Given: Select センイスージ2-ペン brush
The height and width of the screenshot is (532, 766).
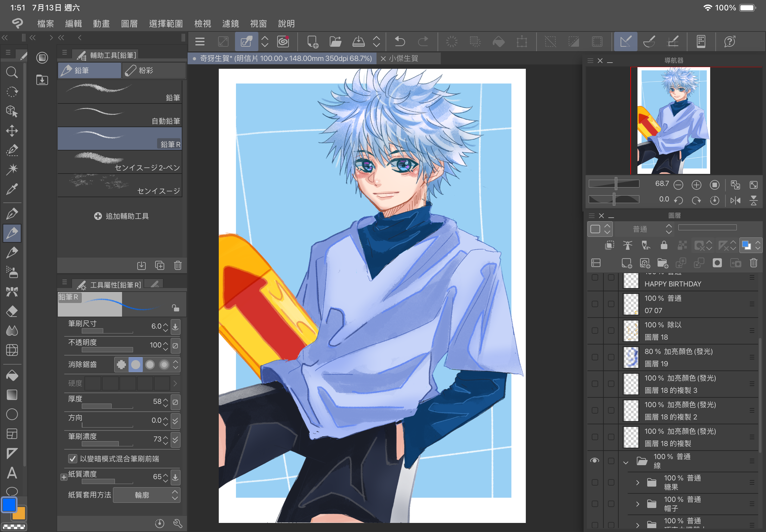Looking at the screenshot, I should 120,162.
